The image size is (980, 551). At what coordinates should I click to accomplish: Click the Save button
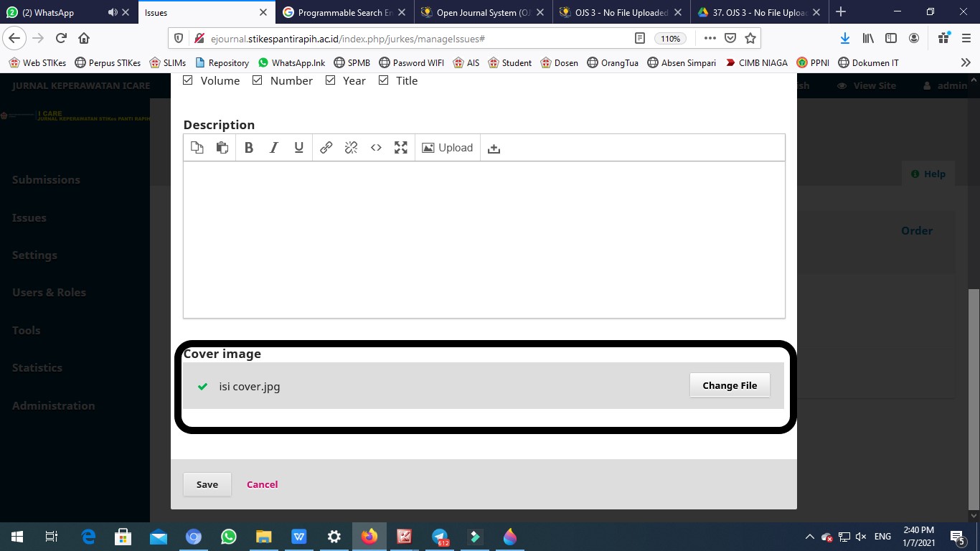point(207,484)
